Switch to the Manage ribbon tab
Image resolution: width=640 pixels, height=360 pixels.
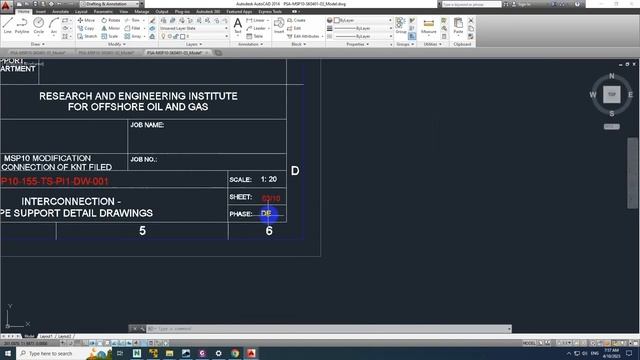tap(142, 11)
